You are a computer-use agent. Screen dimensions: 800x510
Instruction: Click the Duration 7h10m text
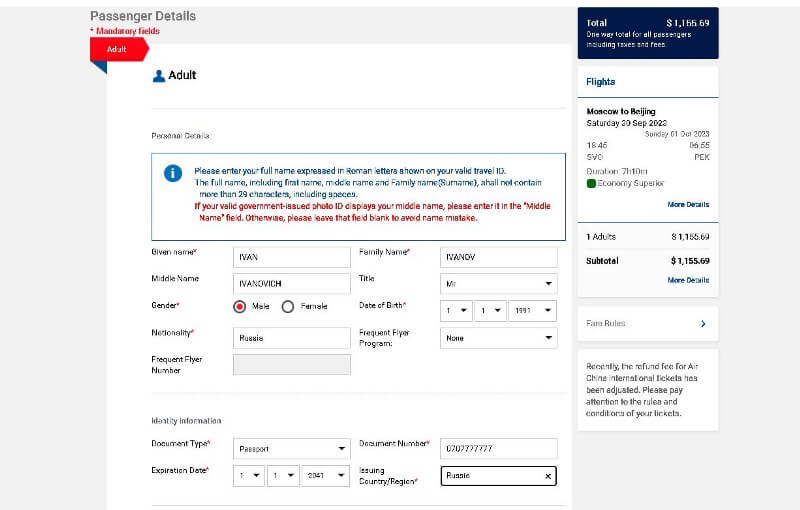tap(617, 171)
